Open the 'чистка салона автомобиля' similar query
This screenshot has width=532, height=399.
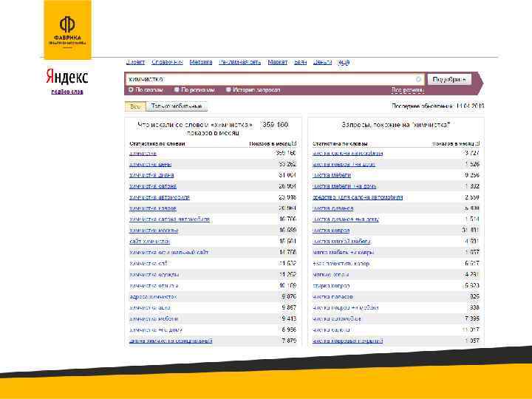pyautogui.click(x=347, y=153)
